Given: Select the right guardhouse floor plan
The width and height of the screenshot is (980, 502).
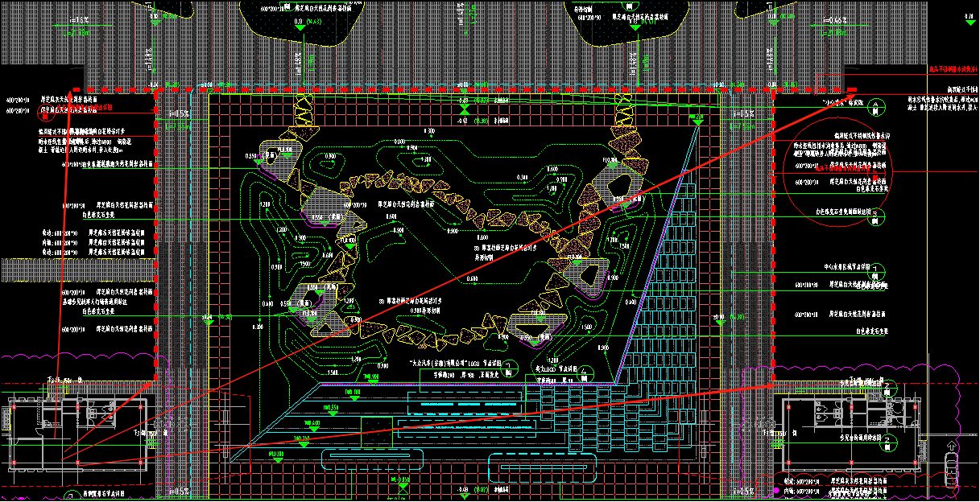Looking at the screenshot, I should (850, 432).
